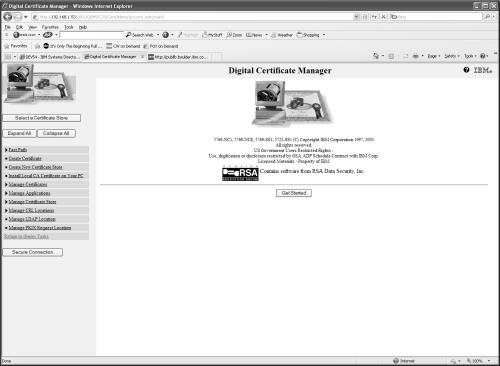Screen dimensions: 500x366
Task: Click the Favorites star icon
Action: click(x=6, y=46)
